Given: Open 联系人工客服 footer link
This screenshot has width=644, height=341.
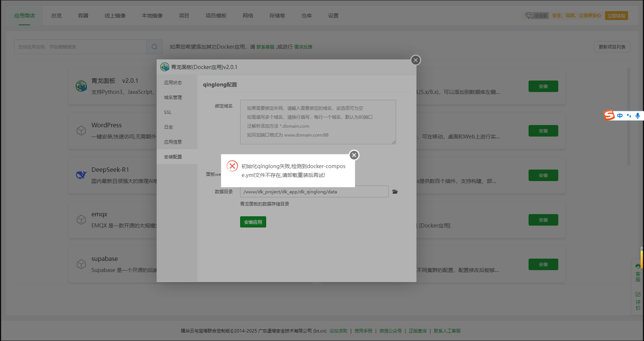Looking at the screenshot, I should tap(447, 331).
